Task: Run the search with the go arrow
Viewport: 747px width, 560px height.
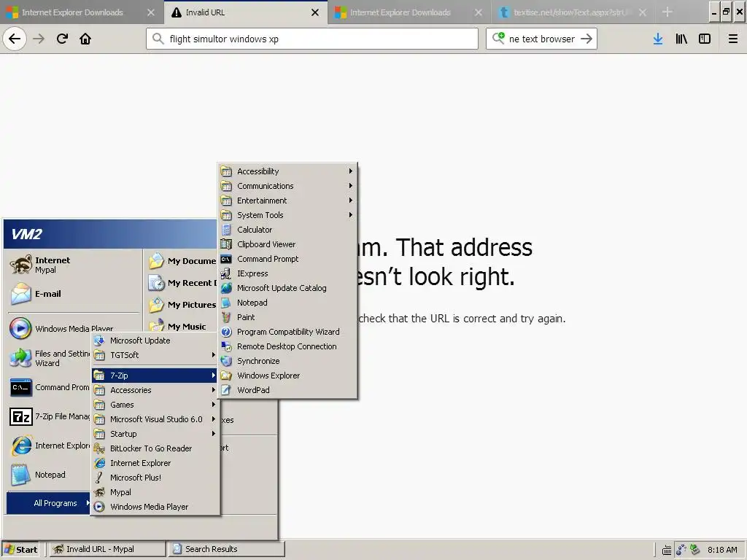Action: coord(587,39)
